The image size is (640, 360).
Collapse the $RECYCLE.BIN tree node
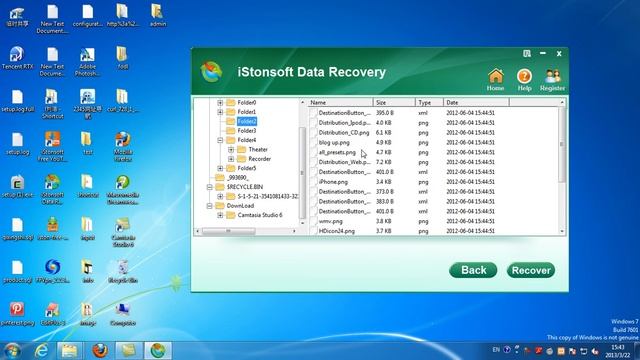pos(209,187)
